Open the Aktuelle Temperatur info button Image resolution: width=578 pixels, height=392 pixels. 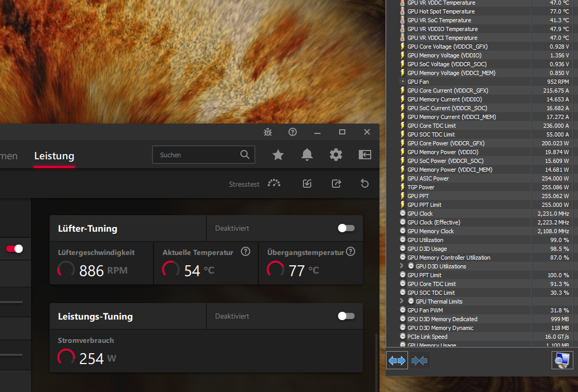coord(245,252)
